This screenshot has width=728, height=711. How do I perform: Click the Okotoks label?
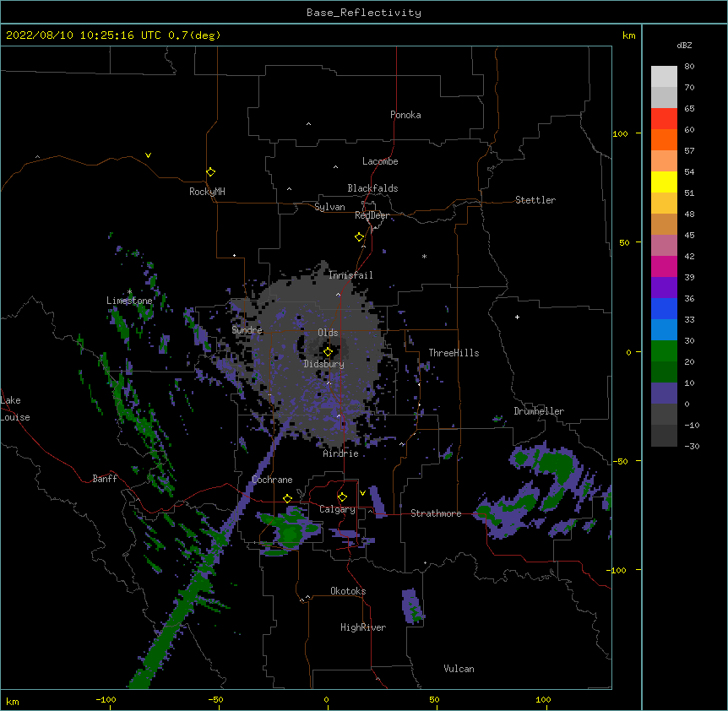pos(348,591)
